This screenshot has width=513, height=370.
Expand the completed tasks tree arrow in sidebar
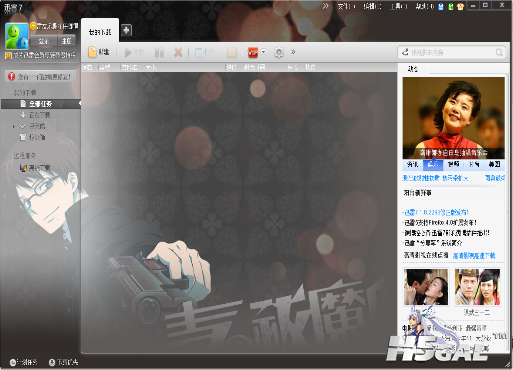coord(14,126)
